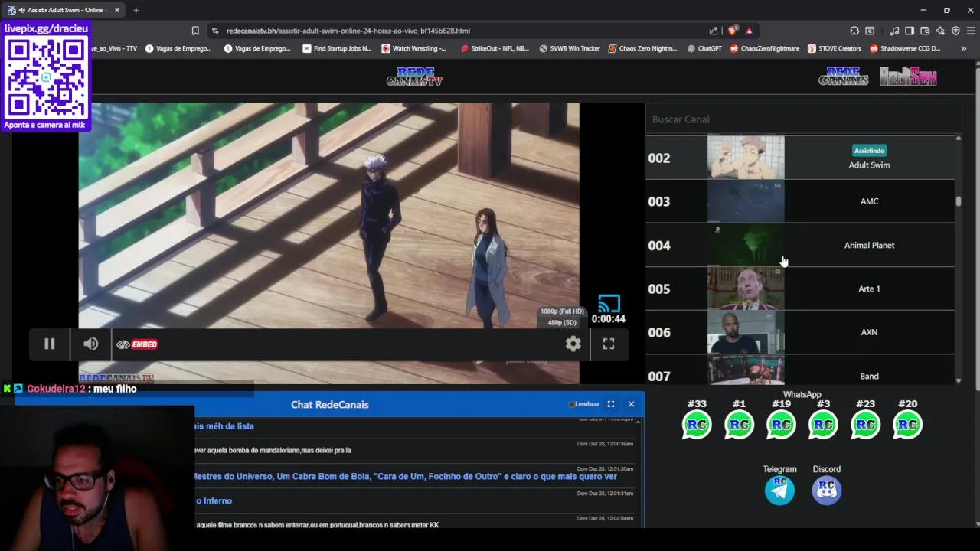Open the Find Startup Jobs bookmark
This screenshot has height=551, width=980.
pyautogui.click(x=337, y=48)
